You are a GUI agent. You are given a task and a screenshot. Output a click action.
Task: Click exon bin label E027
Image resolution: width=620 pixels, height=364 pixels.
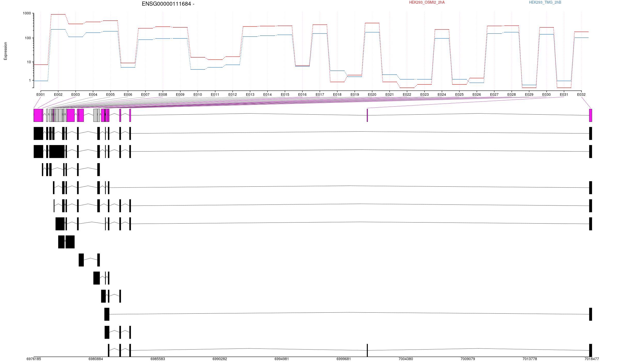494,94
